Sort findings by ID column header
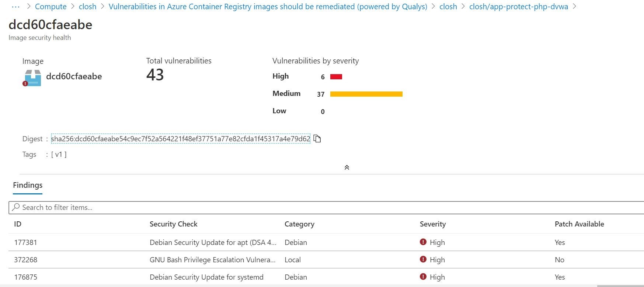Screen dimensions: 644x287 (18, 224)
